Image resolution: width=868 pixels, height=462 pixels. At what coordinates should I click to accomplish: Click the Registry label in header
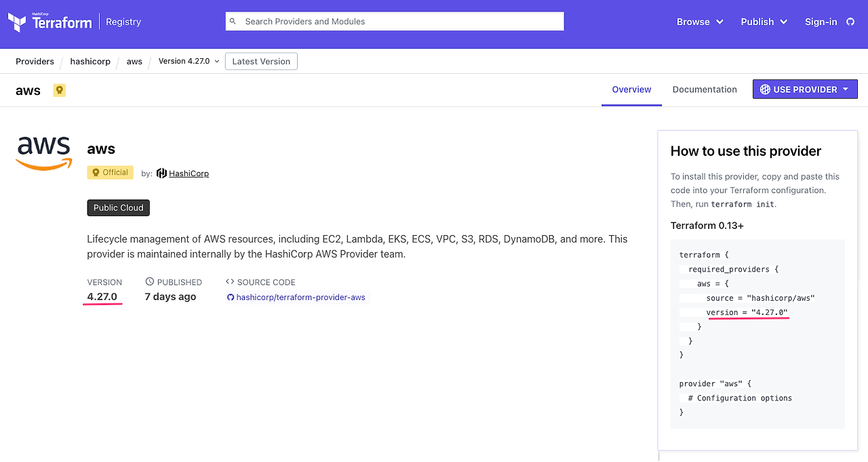tap(123, 22)
